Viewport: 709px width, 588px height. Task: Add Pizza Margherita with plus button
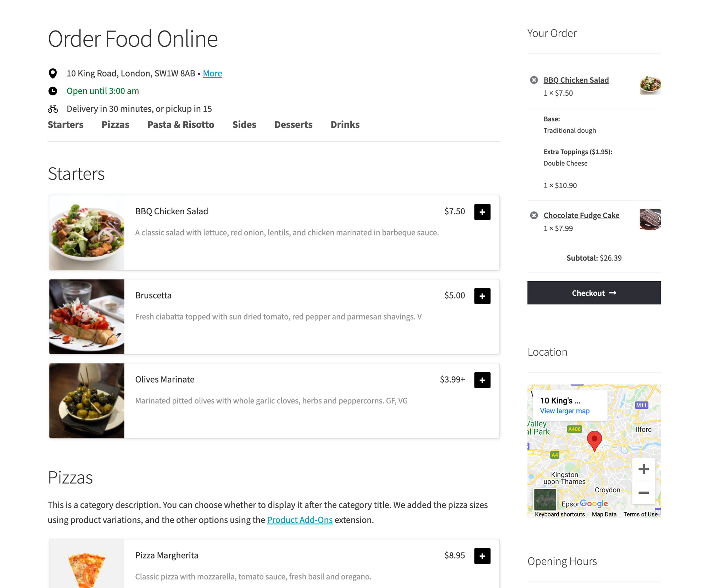pyautogui.click(x=482, y=556)
